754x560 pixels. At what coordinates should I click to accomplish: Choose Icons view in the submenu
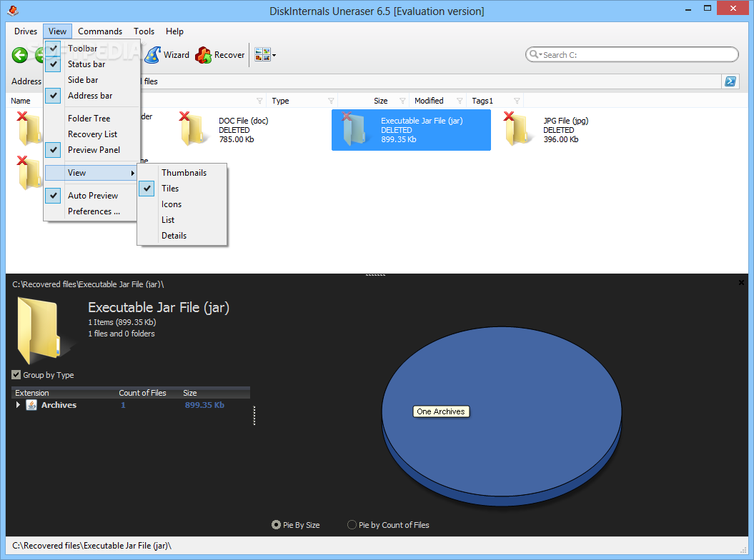[182, 204]
